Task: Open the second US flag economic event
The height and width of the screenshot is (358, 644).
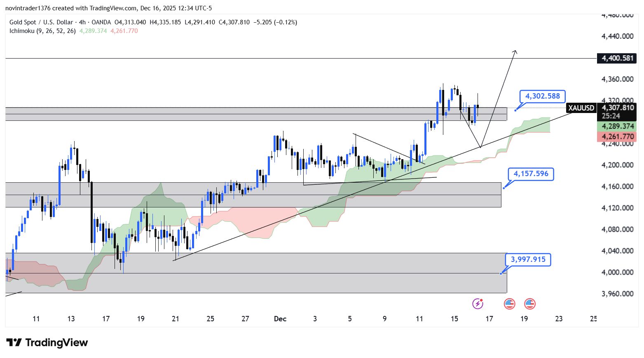Action: [529, 304]
